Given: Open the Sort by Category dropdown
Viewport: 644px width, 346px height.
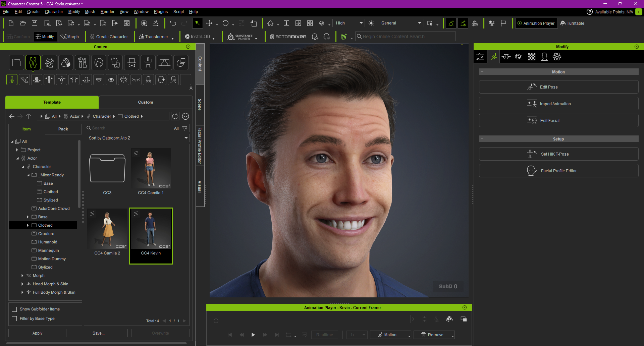Looking at the screenshot, I should (x=137, y=138).
